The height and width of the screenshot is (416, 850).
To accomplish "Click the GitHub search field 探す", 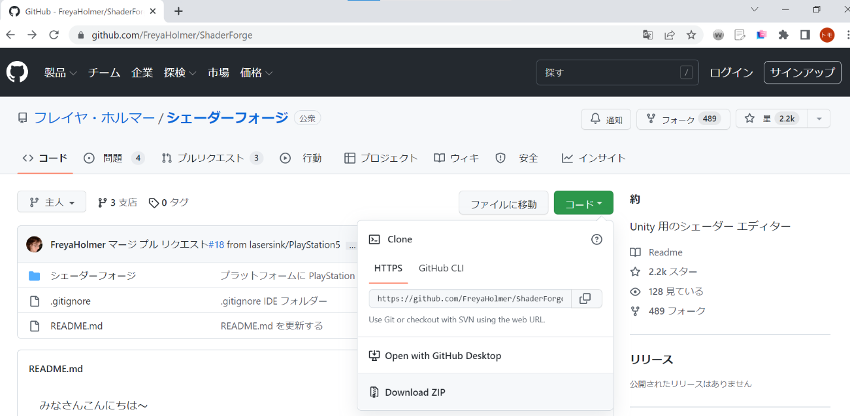I will click(617, 72).
